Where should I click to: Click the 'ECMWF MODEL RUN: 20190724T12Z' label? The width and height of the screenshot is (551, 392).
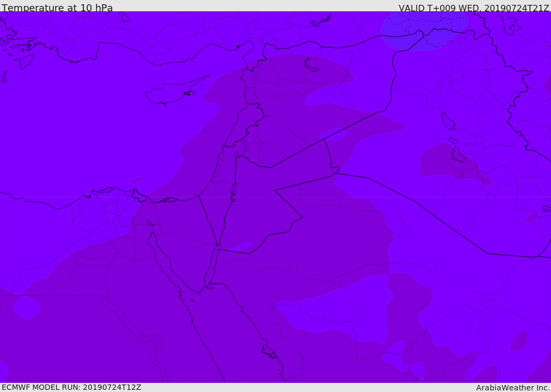[72, 387]
